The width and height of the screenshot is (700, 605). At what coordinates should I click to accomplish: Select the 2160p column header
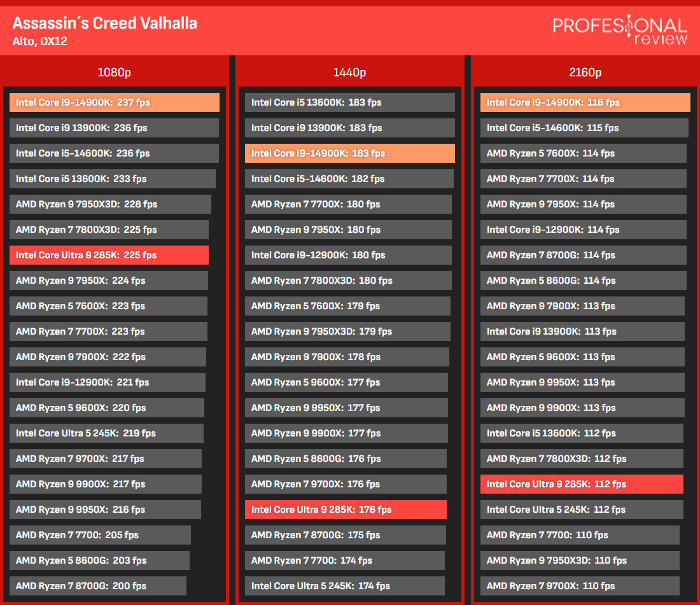585,73
